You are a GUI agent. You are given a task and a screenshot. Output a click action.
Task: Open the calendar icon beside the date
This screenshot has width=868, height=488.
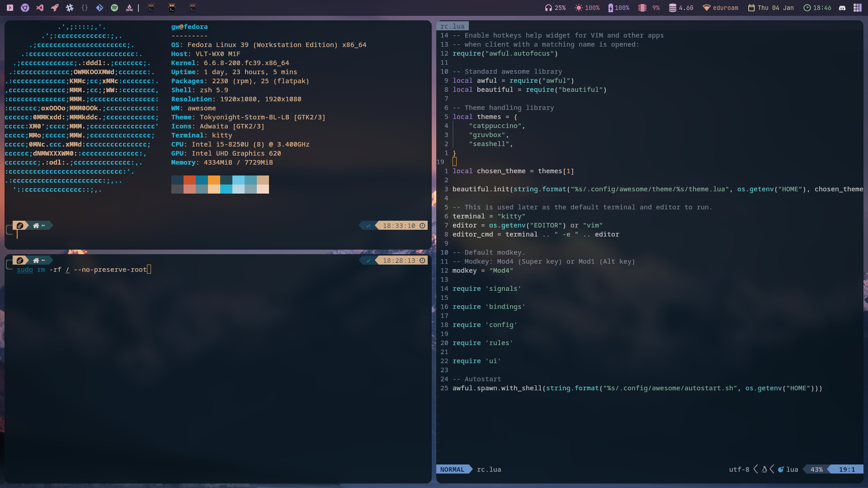click(x=751, y=8)
